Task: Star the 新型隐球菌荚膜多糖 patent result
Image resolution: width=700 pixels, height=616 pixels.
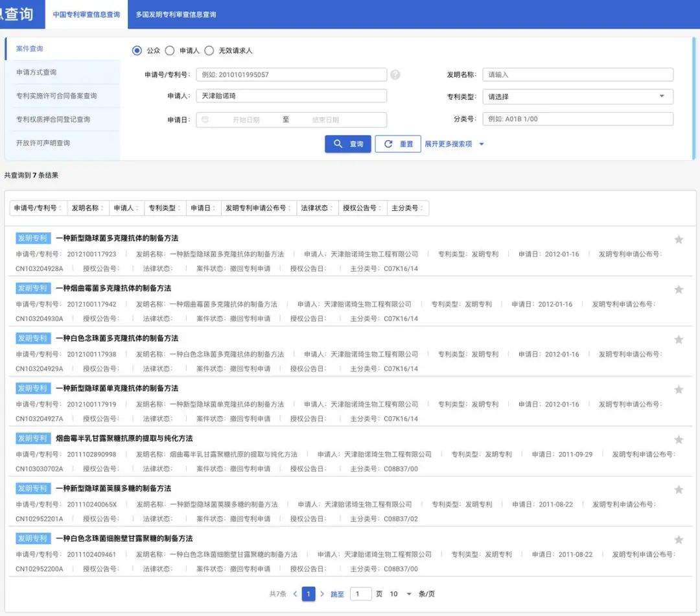Action: tap(679, 490)
